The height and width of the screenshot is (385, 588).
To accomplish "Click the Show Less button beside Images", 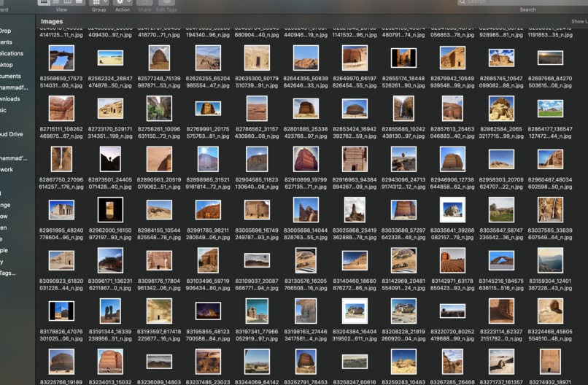I will tap(579, 21).
